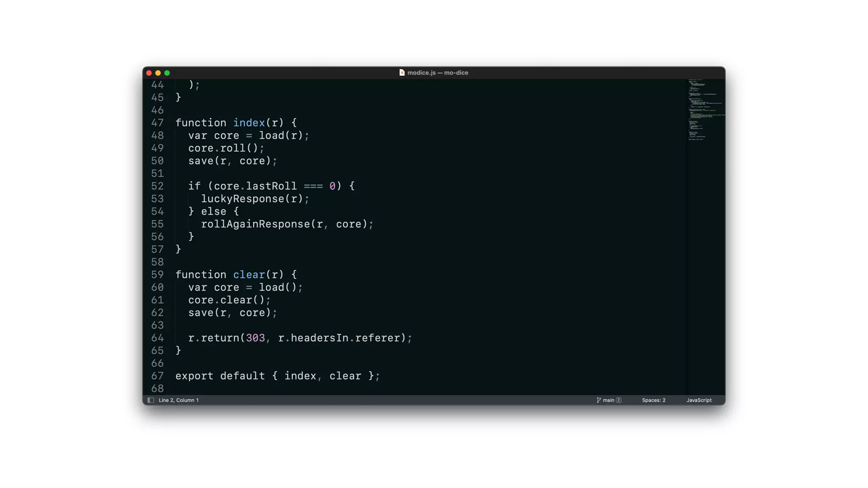
Task: Toggle the sidebar panel icon in status bar
Action: (x=150, y=400)
